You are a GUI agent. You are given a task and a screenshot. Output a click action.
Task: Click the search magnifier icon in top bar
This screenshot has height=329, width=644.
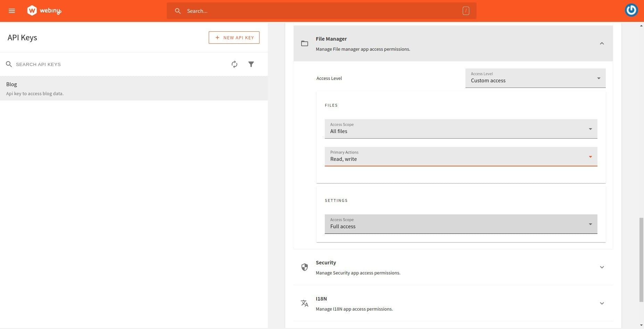178,11
